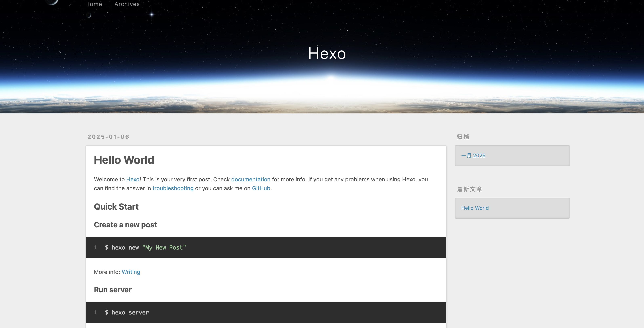This screenshot has width=644, height=328.
Task: Open the GitHub link in the post
Action: click(261, 188)
